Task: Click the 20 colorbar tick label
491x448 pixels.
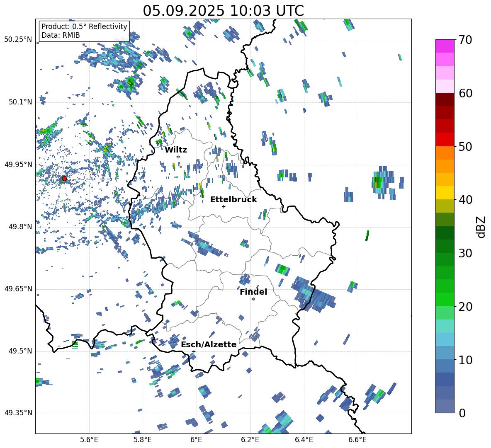Action: 465,307
